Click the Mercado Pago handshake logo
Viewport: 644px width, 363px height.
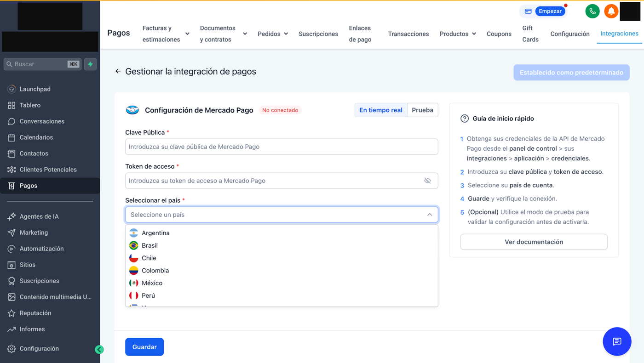pos(132,110)
